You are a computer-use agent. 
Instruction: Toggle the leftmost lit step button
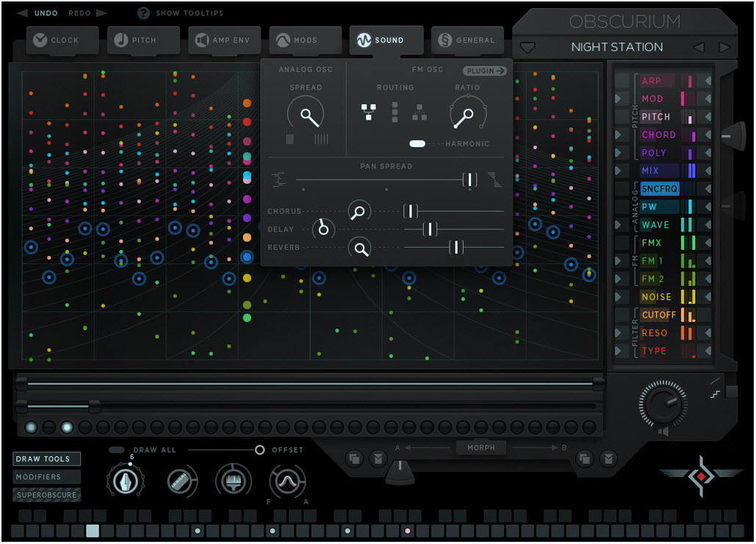[31, 427]
